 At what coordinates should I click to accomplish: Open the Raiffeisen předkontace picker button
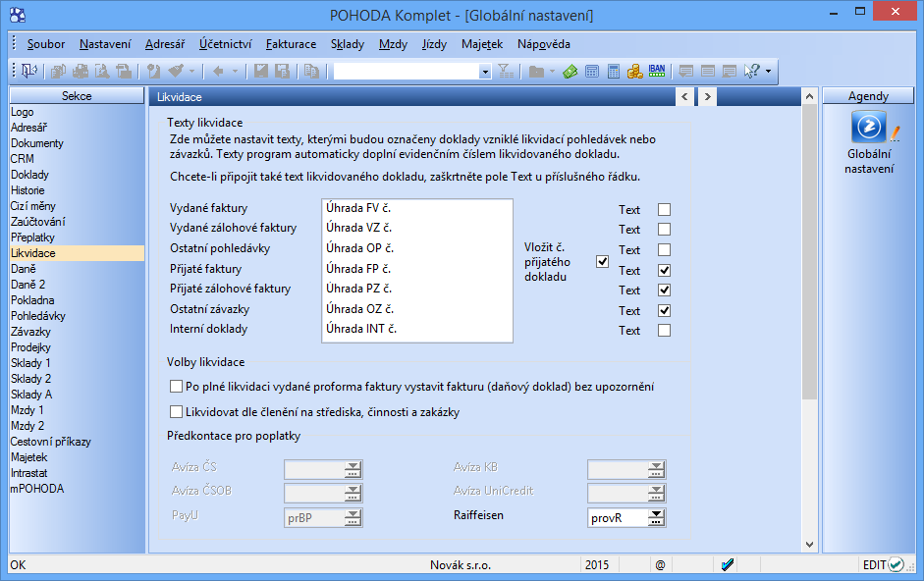pyautogui.click(x=656, y=517)
